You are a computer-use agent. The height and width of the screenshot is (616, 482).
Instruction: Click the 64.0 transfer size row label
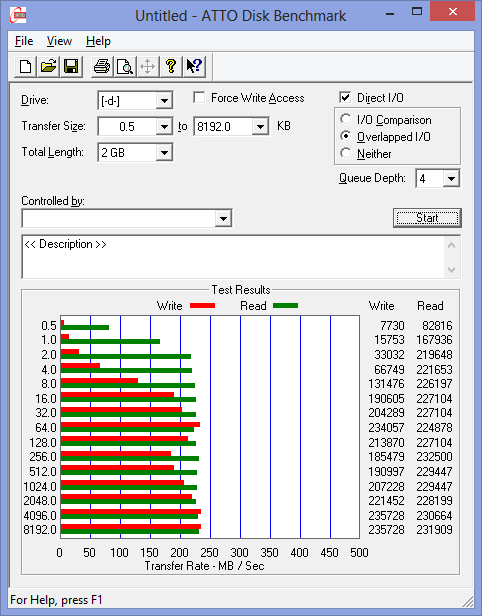coord(46,427)
